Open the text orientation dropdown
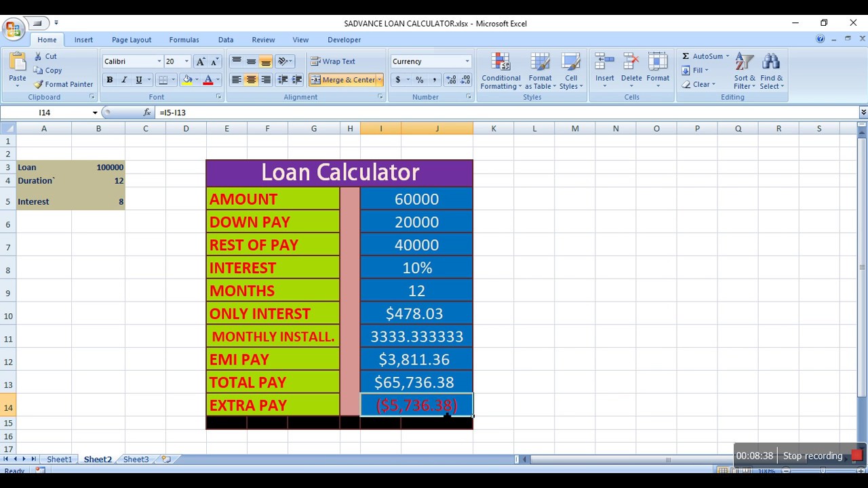The width and height of the screenshot is (868, 488). tap(285, 62)
